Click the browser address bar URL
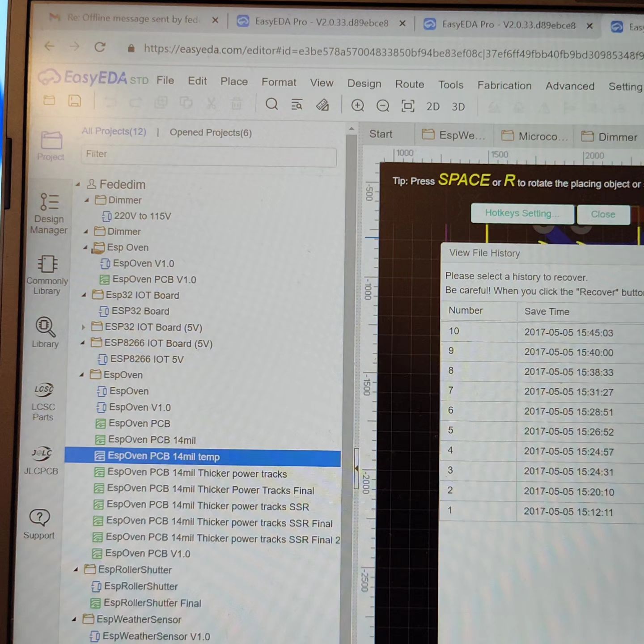Screen dimensions: 644x644 click(393, 52)
